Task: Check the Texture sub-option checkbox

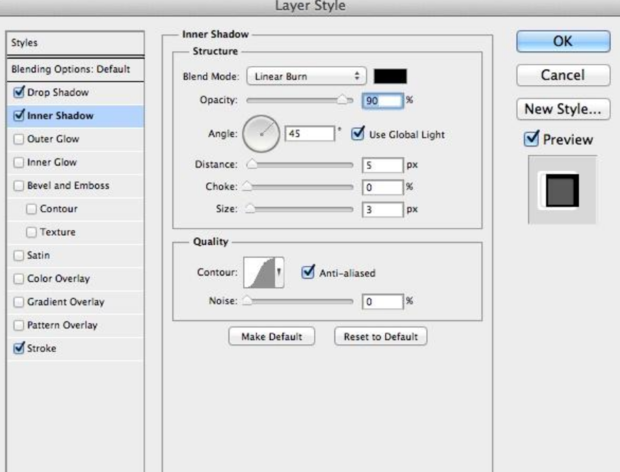Action: point(31,232)
